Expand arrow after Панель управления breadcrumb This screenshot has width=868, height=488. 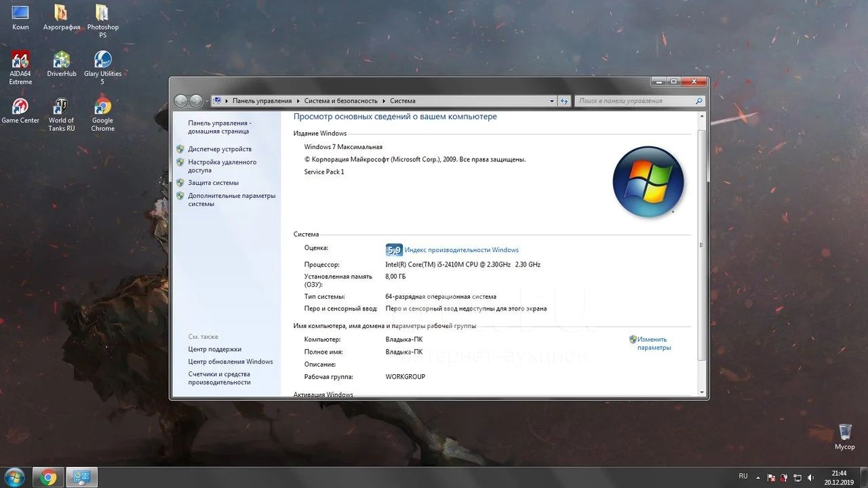[298, 101]
